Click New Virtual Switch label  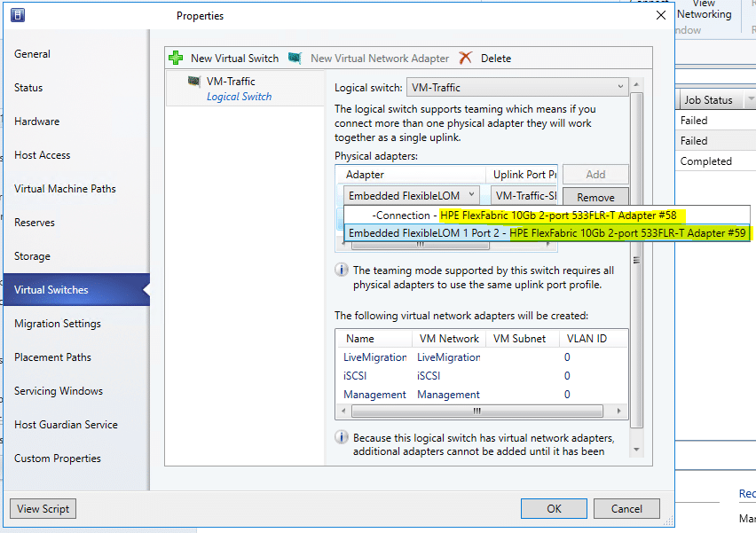234,59
